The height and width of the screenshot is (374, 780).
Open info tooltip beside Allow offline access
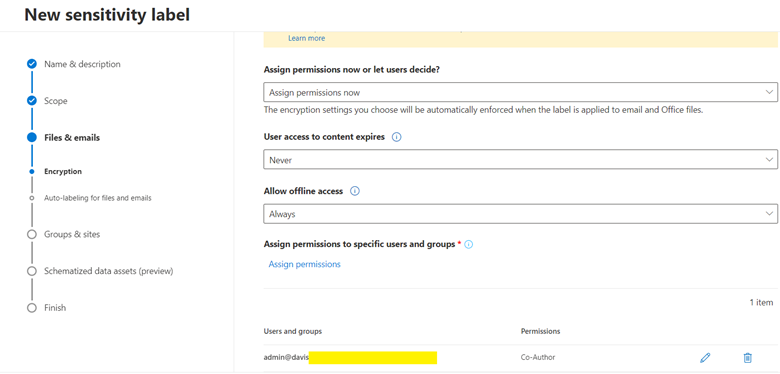point(355,191)
